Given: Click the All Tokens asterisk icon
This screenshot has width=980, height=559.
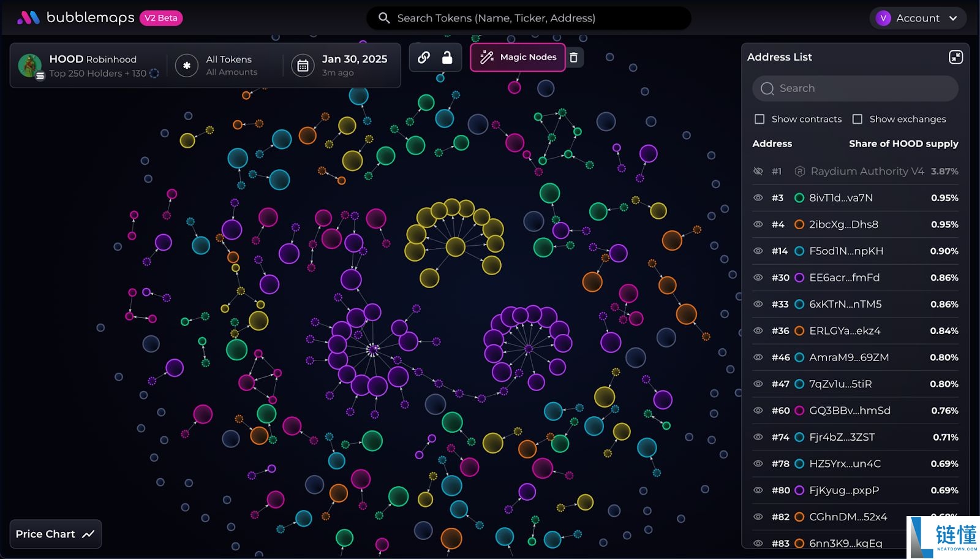Looking at the screenshot, I should [187, 66].
